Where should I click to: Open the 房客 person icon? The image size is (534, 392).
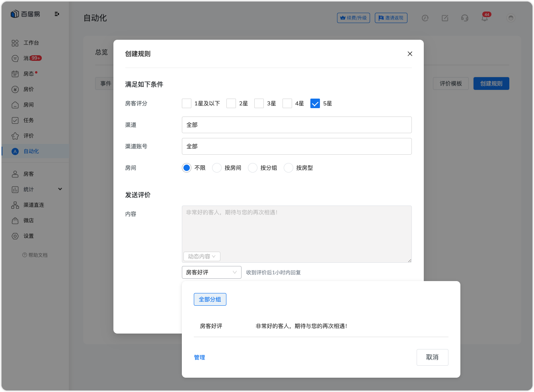point(15,174)
